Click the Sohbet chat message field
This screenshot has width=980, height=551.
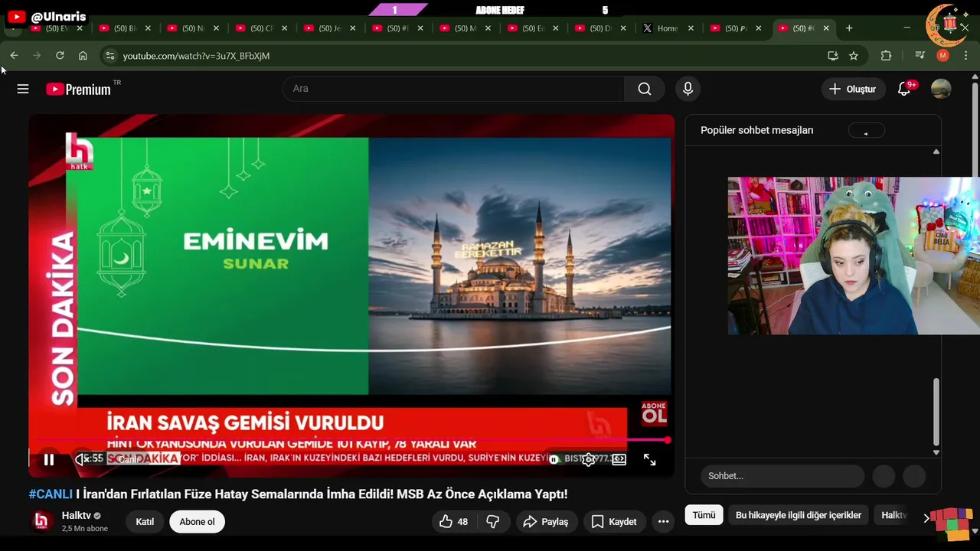782,476
